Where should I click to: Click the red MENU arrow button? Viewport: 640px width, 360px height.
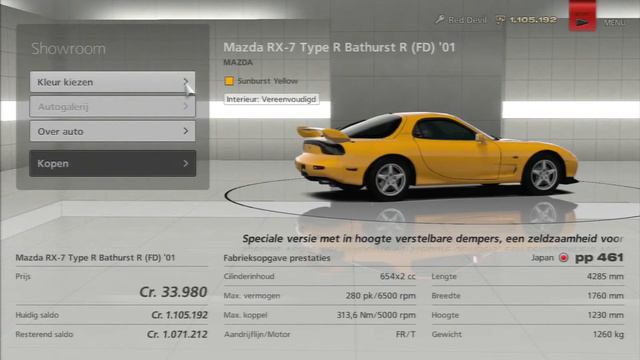(x=582, y=16)
